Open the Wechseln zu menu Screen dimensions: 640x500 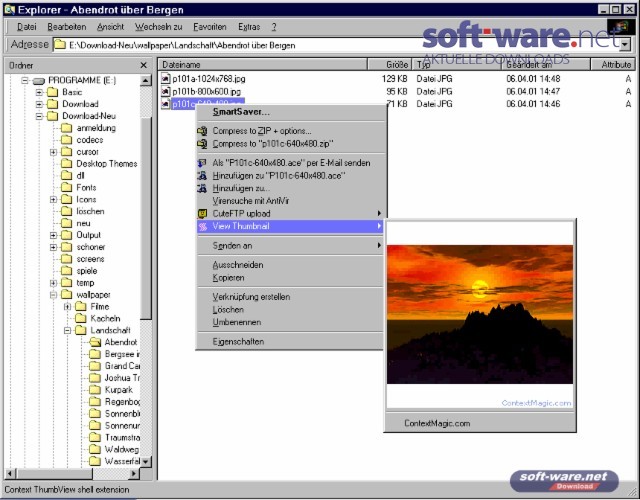coord(158,27)
